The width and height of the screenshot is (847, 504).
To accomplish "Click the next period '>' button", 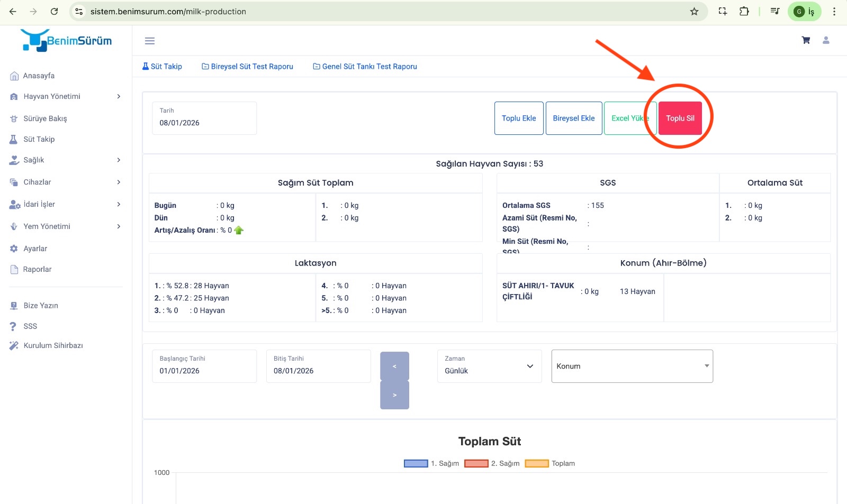I will click(x=394, y=395).
